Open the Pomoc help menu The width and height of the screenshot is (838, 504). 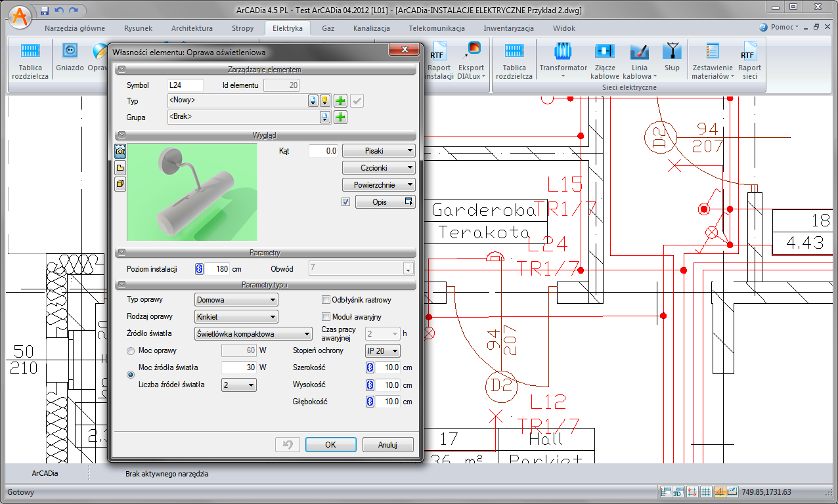point(778,28)
